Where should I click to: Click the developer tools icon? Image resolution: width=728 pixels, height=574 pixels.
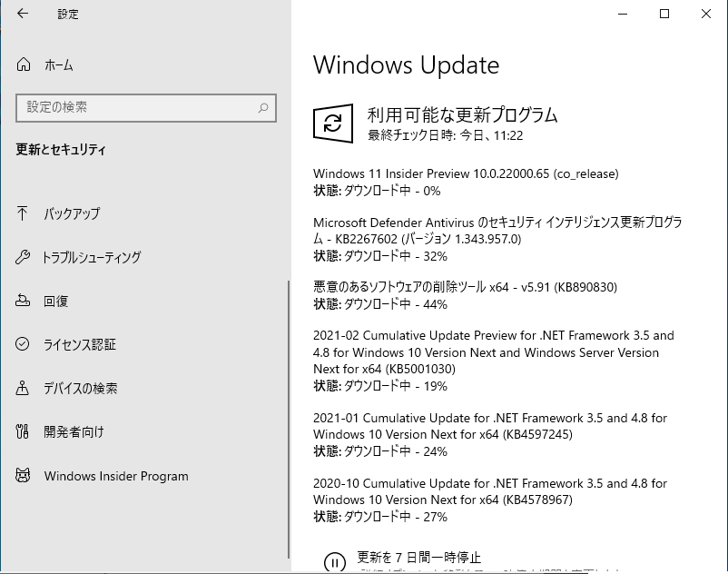click(x=23, y=431)
